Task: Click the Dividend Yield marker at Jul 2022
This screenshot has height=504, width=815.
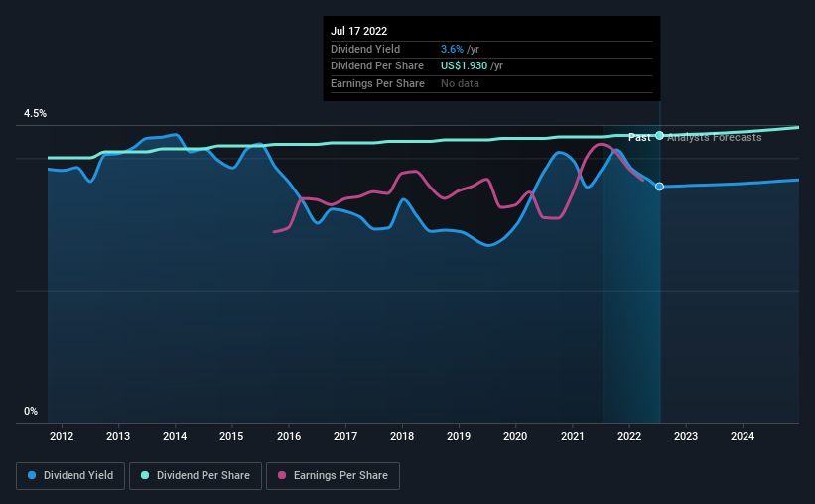Action: pos(659,187)
